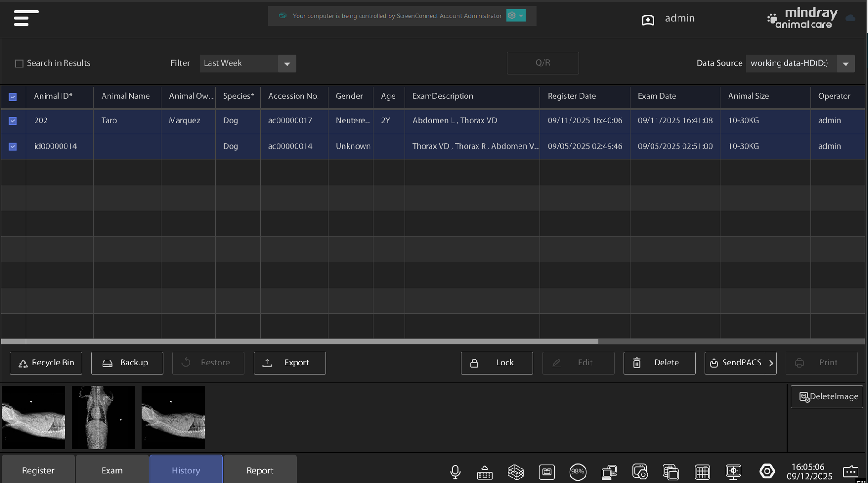The width and height of the screenshot is (868, 483).
Task: Click the grid calibration icon
Action: pos(702,472)
